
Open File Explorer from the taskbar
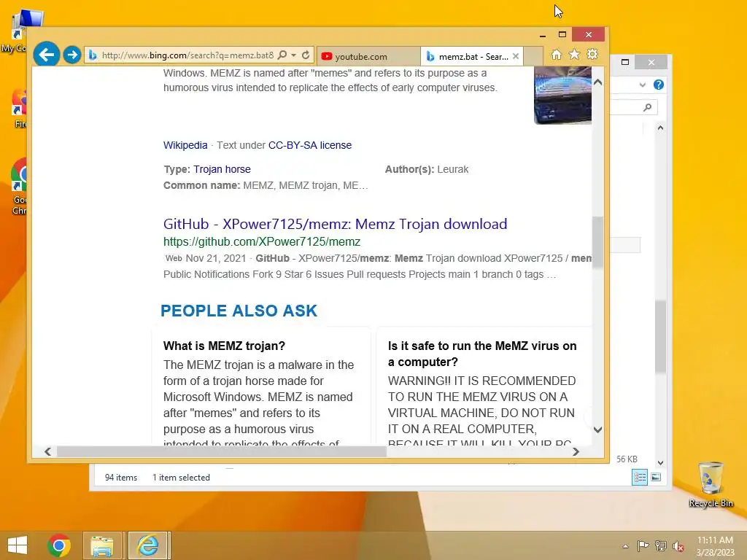point(102,545)
